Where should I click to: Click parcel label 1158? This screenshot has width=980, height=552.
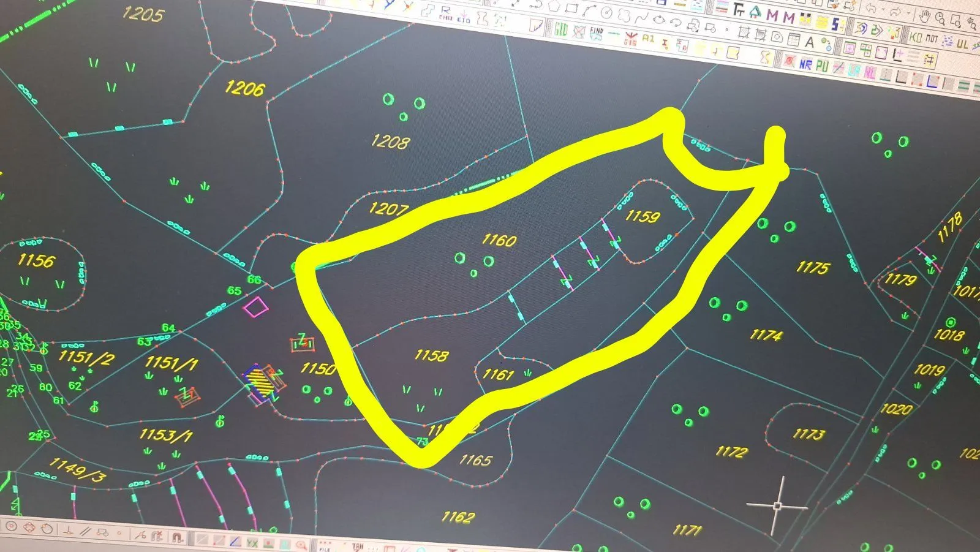432,355
